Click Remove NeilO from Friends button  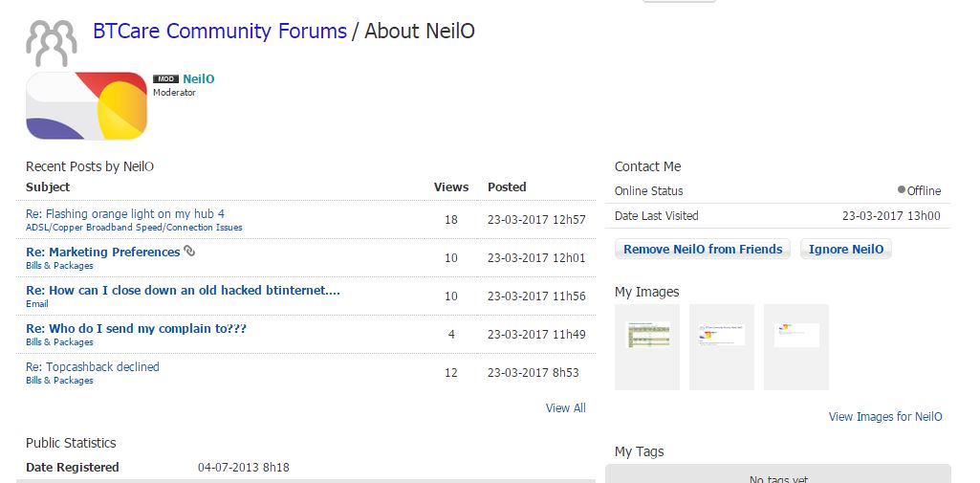tap(703, 250)
